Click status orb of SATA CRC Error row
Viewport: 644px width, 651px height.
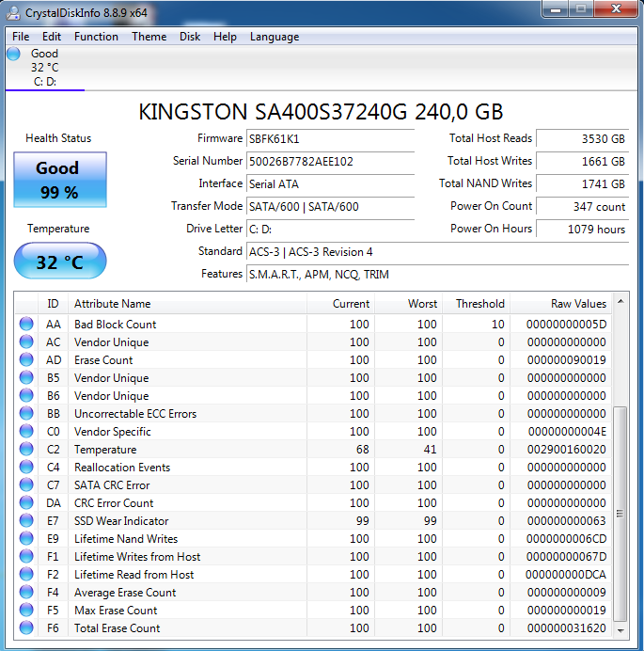tap(26, 484)
